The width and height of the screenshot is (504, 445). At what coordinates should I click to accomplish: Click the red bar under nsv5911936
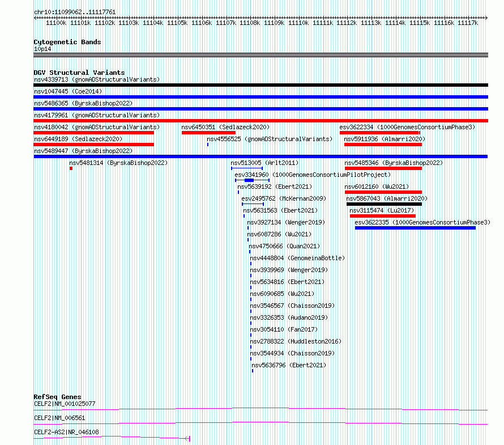(383, 145)
